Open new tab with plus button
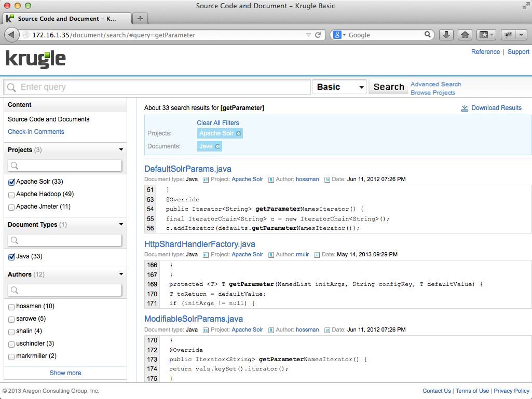 [x=140, y=19]
